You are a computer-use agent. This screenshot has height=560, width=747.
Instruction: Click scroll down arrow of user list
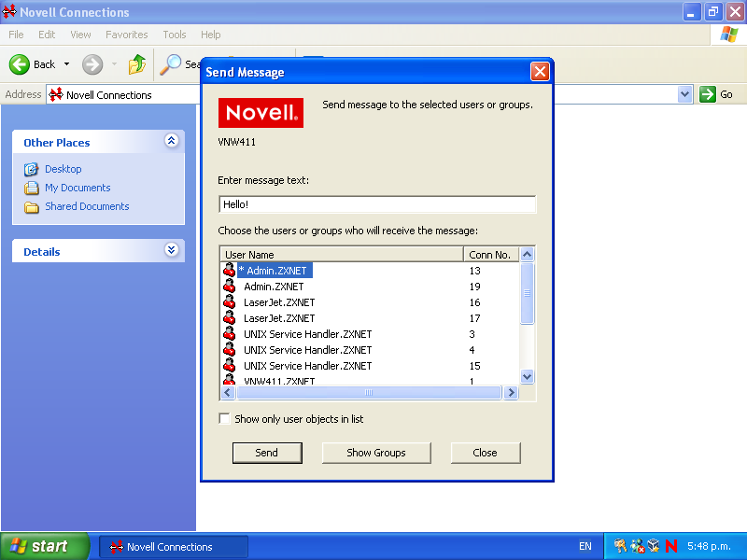pos(527,377)
